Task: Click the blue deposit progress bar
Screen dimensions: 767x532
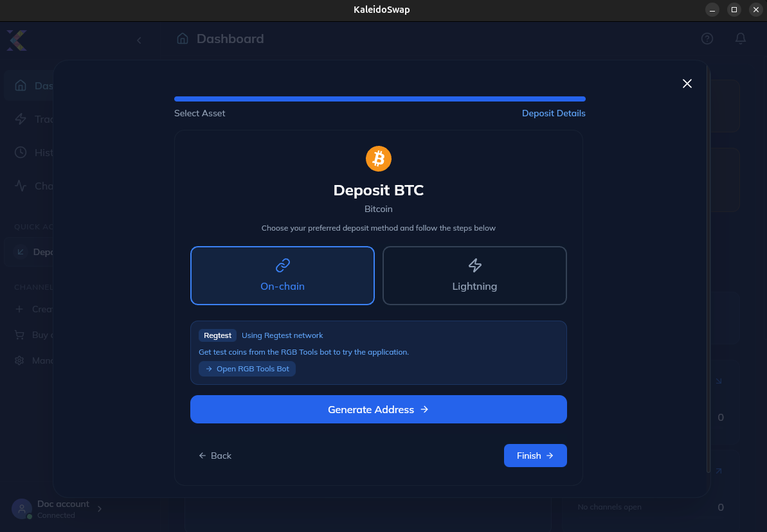Action: pos(379,99)
